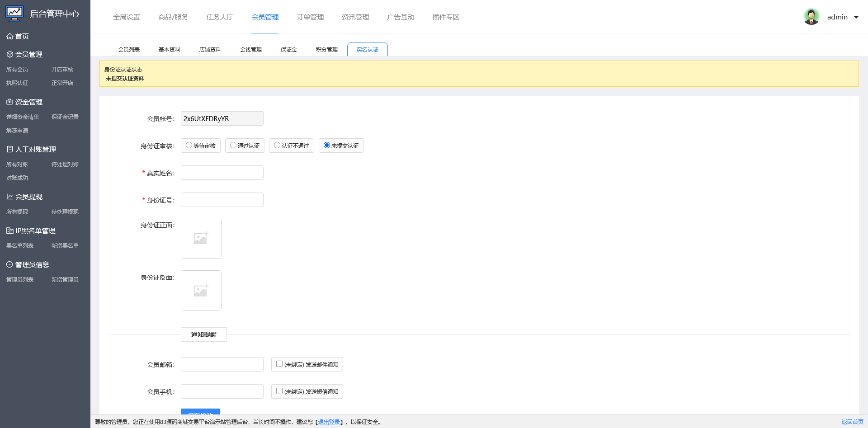868x428 pixels.
Task: Open the 资讯管理 top menu
Action: (355, 17)
